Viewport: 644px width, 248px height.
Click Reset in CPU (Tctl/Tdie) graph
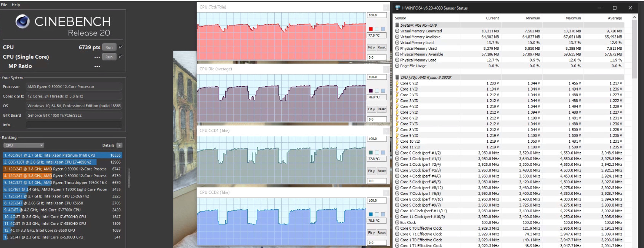[381, 48]
